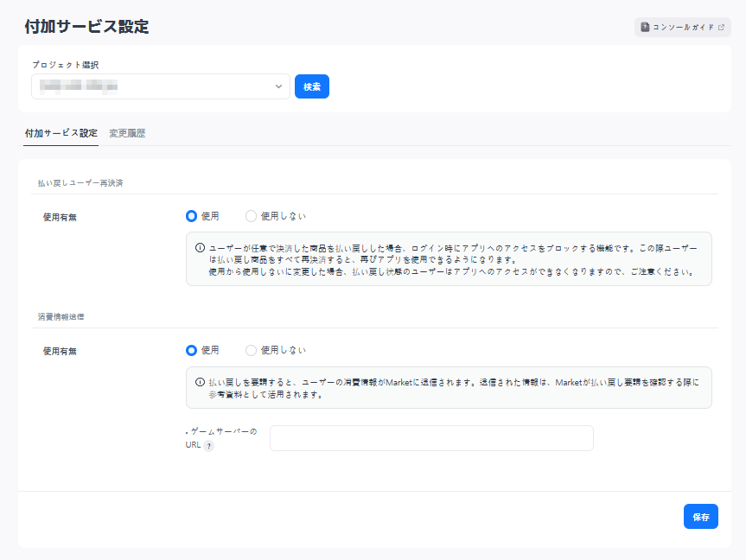
Task: Open the コンソールガイド link
Action: pos(682,28)
